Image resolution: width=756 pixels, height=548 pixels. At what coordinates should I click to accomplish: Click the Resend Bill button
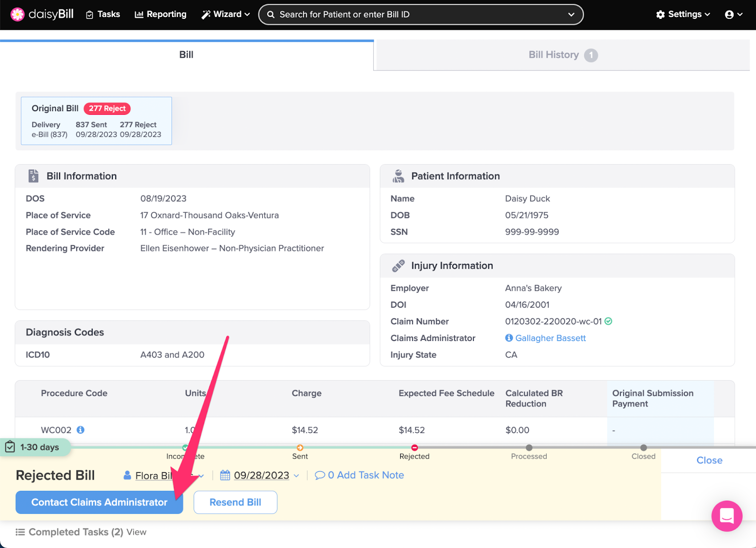tap(235, 502)
